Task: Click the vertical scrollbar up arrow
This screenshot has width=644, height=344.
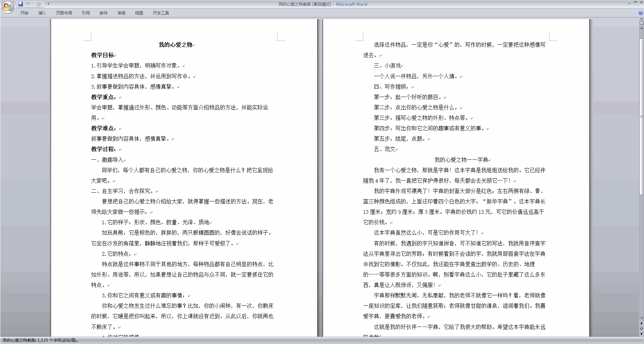Action: 641,28
